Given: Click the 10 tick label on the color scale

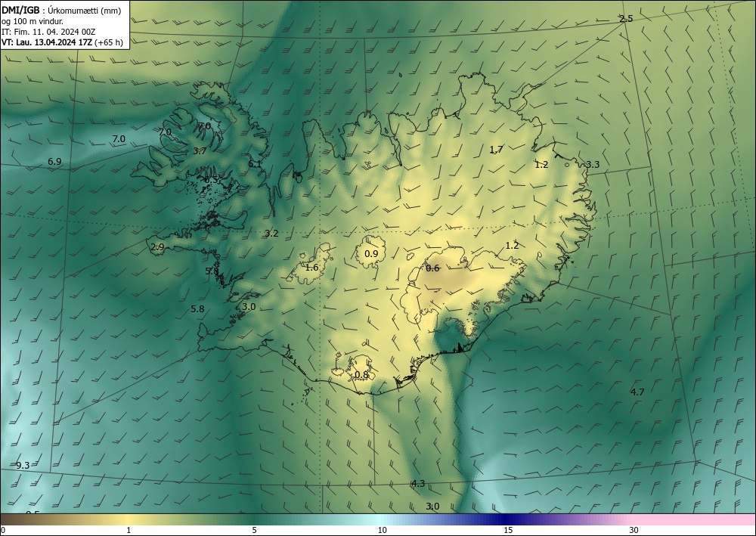Looking at the screenshot, I should 382,530.
